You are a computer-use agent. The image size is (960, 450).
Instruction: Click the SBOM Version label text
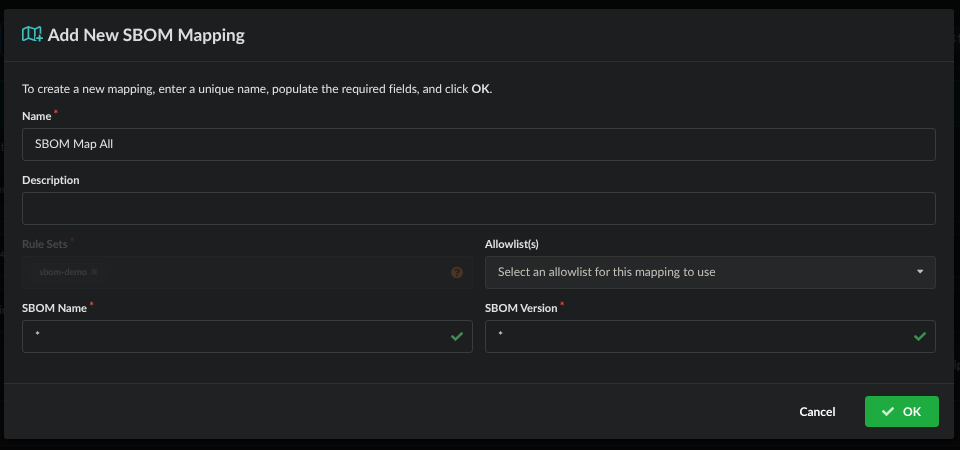click(521, 308)
